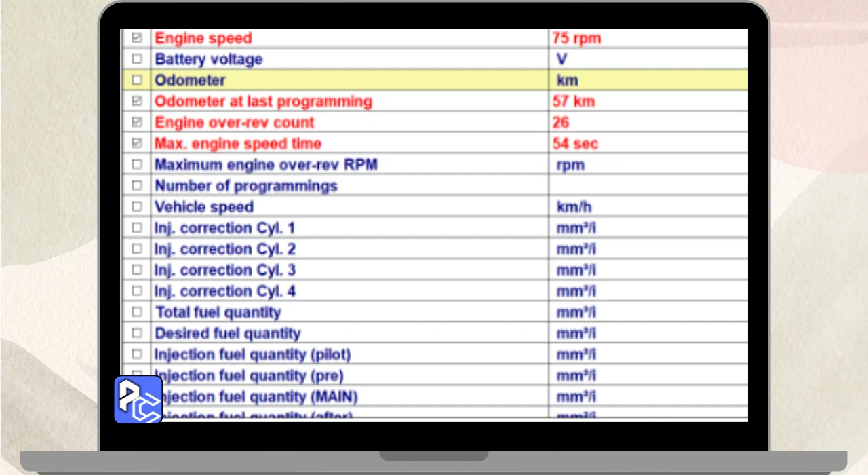
Task: Check the Inj. correction Cyl. 2 checkbox
Action: pos(137,248)
